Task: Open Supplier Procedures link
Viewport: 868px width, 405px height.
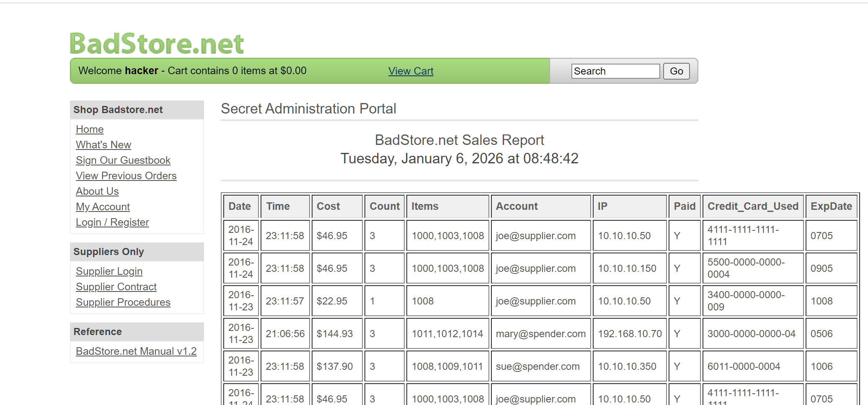Action: click(123, 302)
